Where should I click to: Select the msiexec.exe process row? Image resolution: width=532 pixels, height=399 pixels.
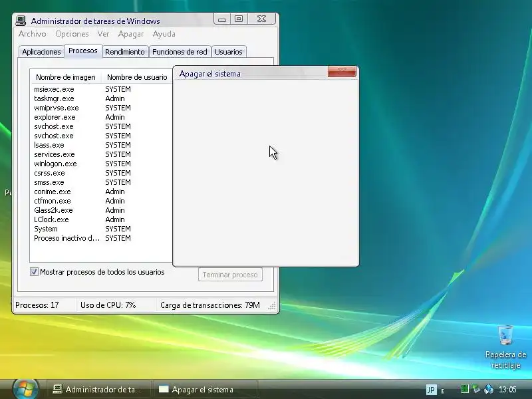[x=101, y=89]
